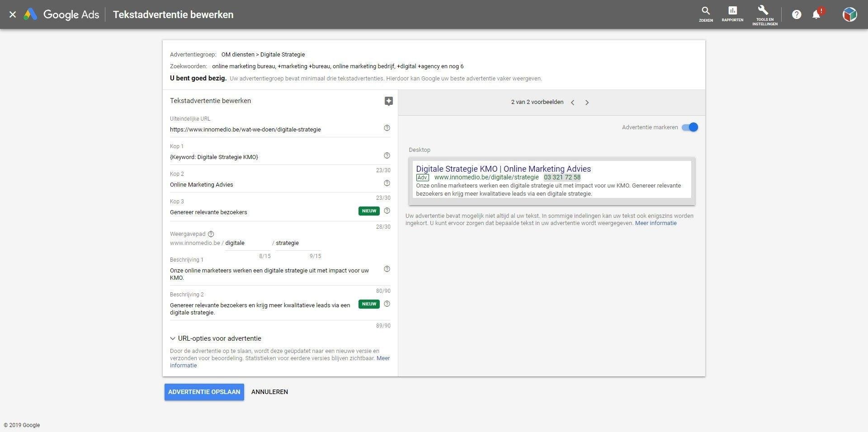Show help for Kop 2 field

(387, 183)
